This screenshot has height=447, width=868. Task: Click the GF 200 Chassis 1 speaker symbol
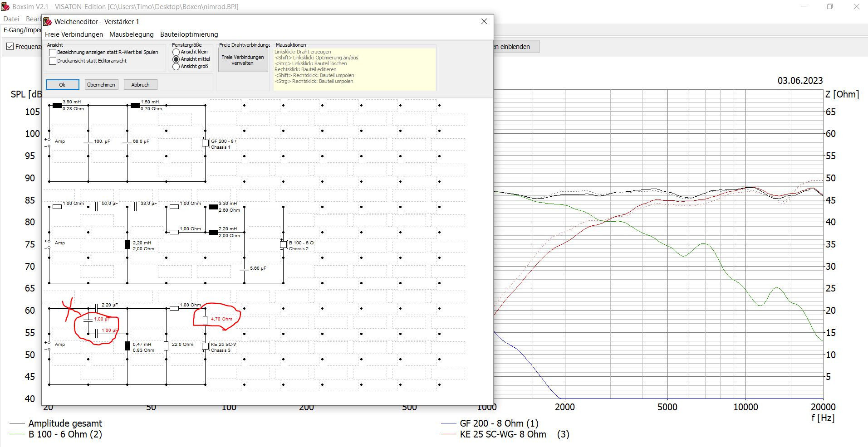(205, 143)
